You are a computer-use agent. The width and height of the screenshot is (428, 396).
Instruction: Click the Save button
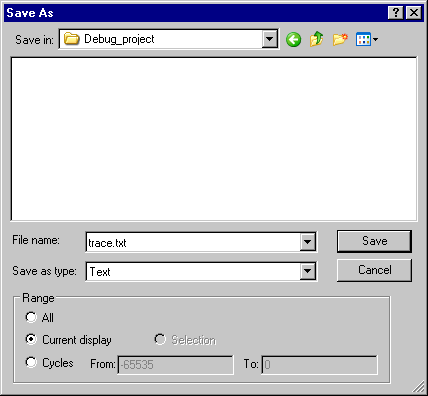(374, 241)
